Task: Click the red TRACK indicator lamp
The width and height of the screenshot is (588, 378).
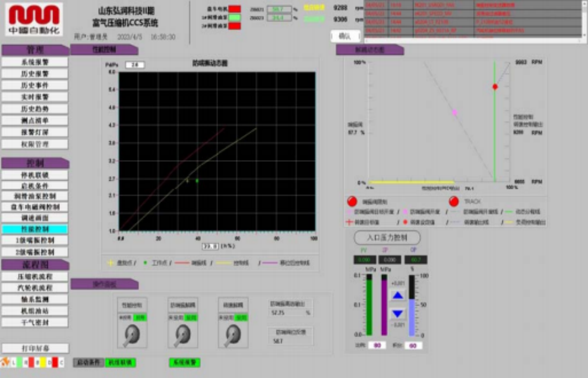Action: click(454, 202)
